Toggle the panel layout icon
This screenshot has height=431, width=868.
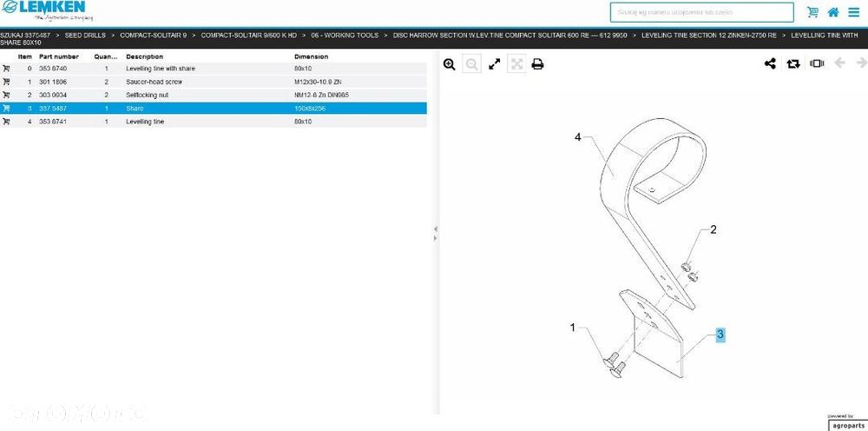tap(817, 63)
